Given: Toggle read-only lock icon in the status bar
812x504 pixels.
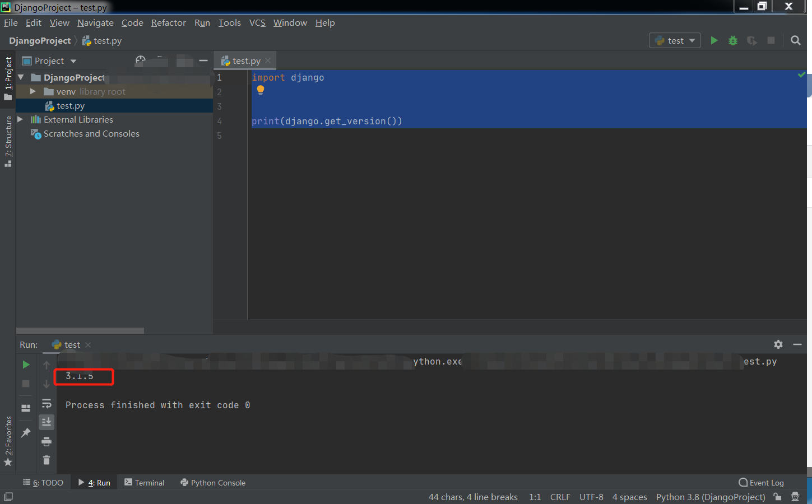Looking at the screenshot, I should [777, 497].
